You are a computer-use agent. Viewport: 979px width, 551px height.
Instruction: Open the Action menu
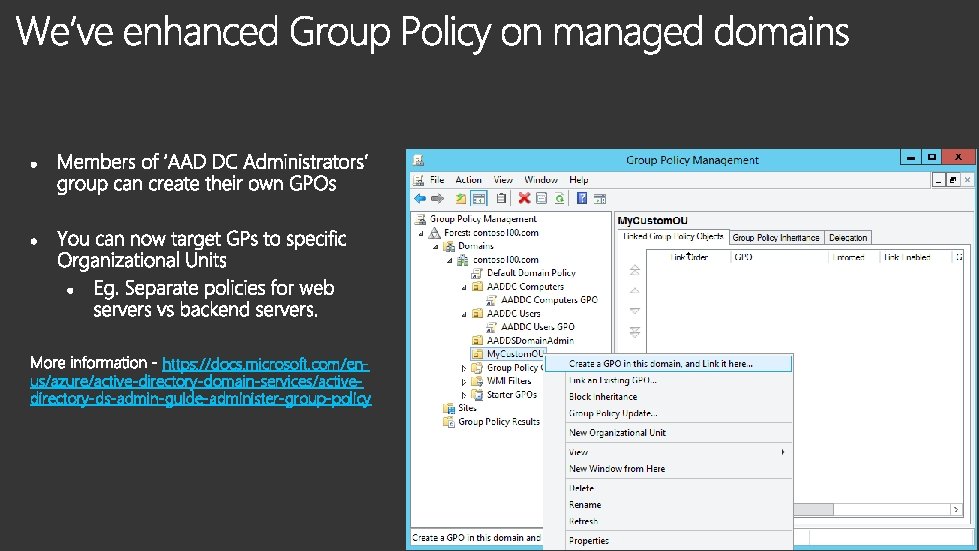468,180
